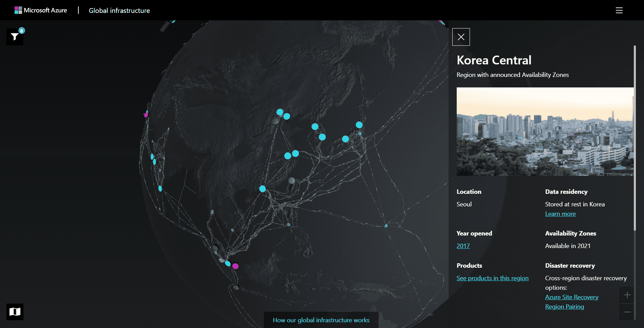Open the Region Pairing link

pyautogui.click(x=564, y=307)
